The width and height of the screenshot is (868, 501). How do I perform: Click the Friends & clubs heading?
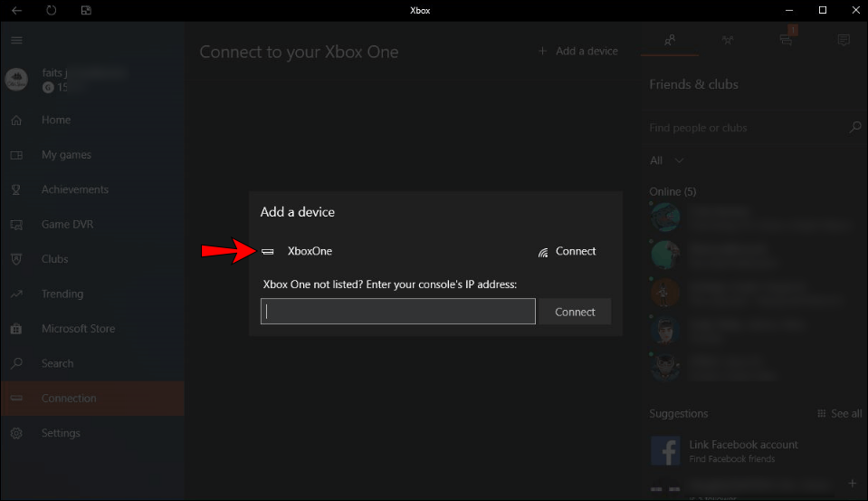(x=693, y=84)
